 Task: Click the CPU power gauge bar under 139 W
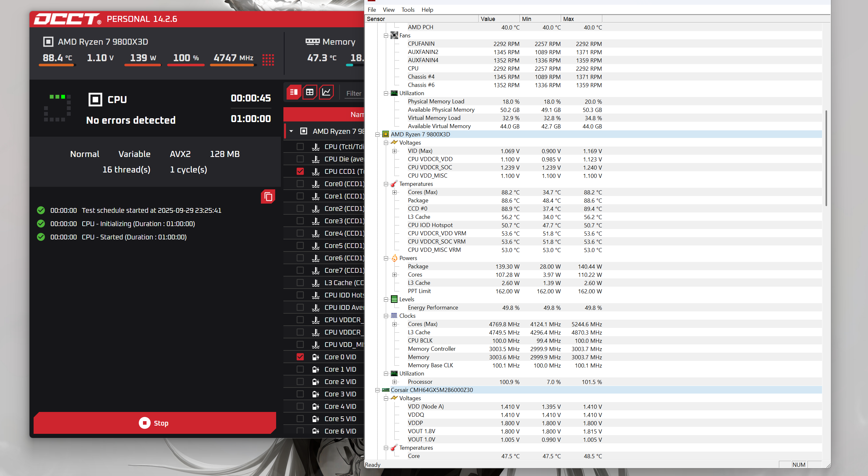tap(143, 65)
